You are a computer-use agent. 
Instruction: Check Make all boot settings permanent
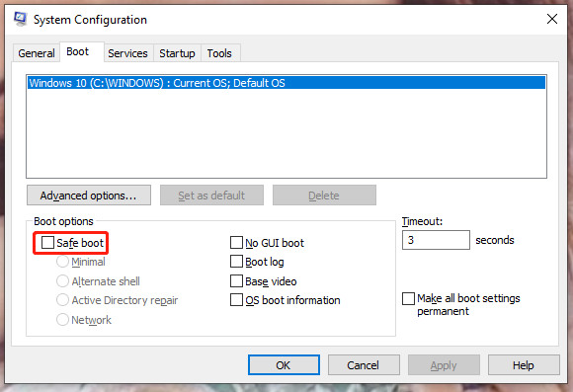pyautogui.click(x=408, y=298)
